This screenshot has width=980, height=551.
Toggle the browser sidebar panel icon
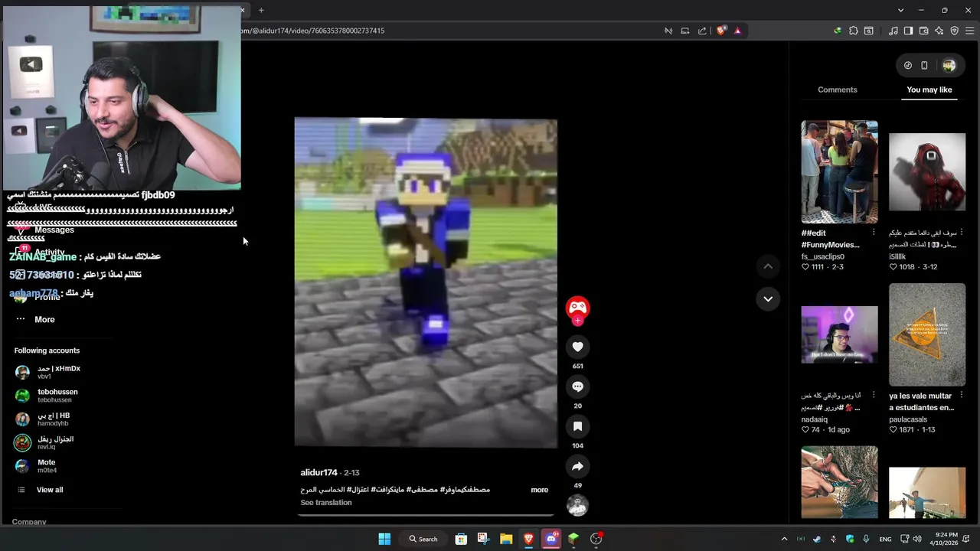click(x=908, y=31)
